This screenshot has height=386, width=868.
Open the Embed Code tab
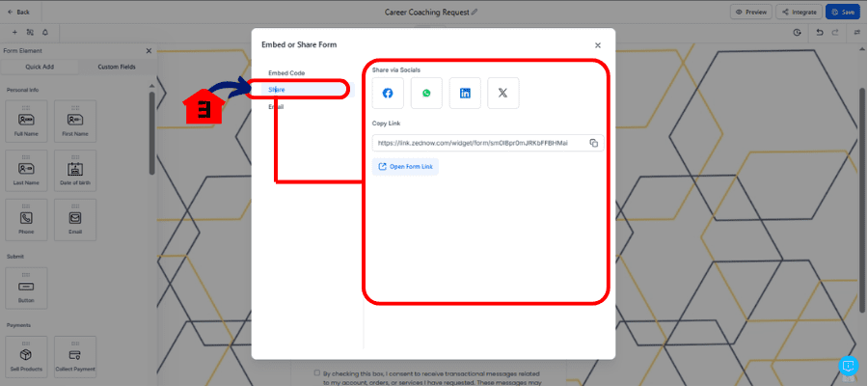click(x=286, y=73)
